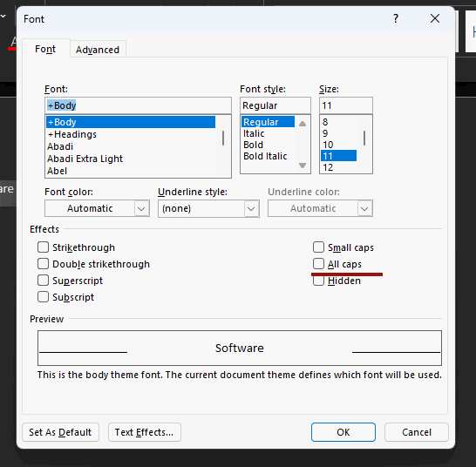This screenshot has width=476, height=467.
Task: Select the Font tab
Action: pyautogui.click(x=45, y=49)
